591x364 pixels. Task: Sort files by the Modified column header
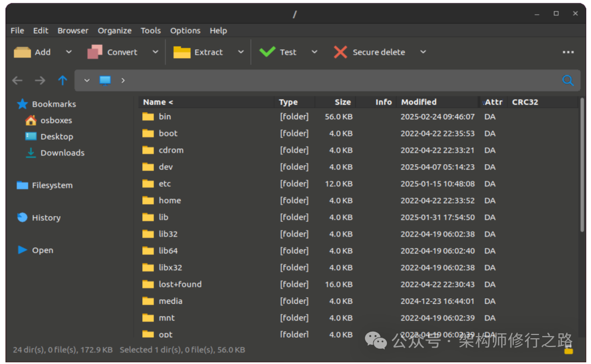point(419,102)
